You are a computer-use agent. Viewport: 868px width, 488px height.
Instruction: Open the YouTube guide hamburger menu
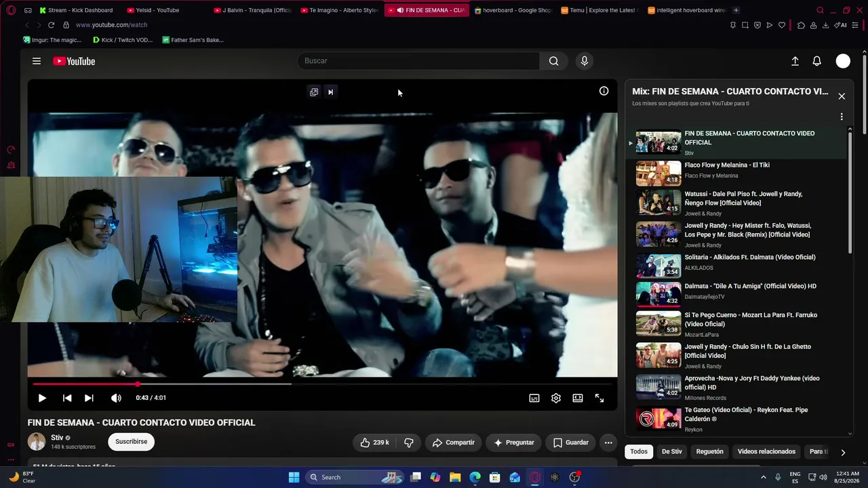pyautogui.click(x=37, y=61)
